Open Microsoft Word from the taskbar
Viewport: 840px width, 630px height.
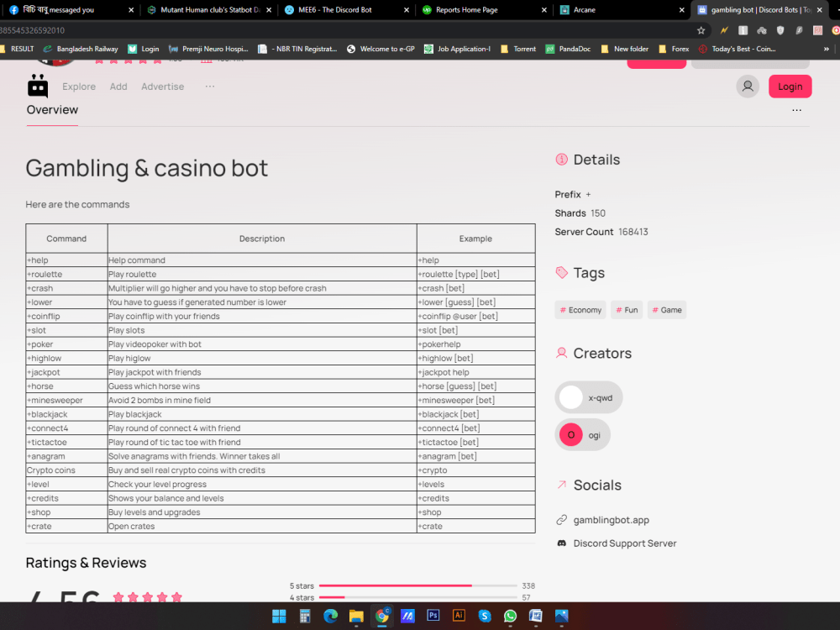click(536, 616)
